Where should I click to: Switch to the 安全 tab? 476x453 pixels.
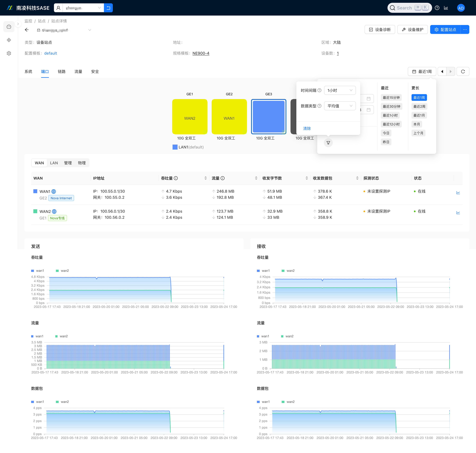coord(95,72)
